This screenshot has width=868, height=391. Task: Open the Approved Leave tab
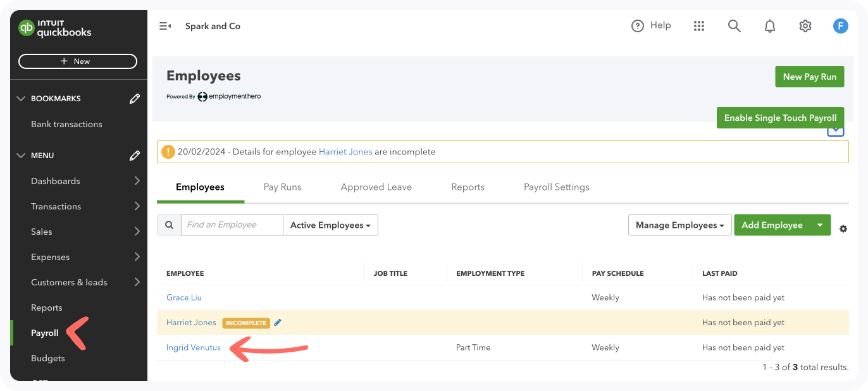point(376,187)
